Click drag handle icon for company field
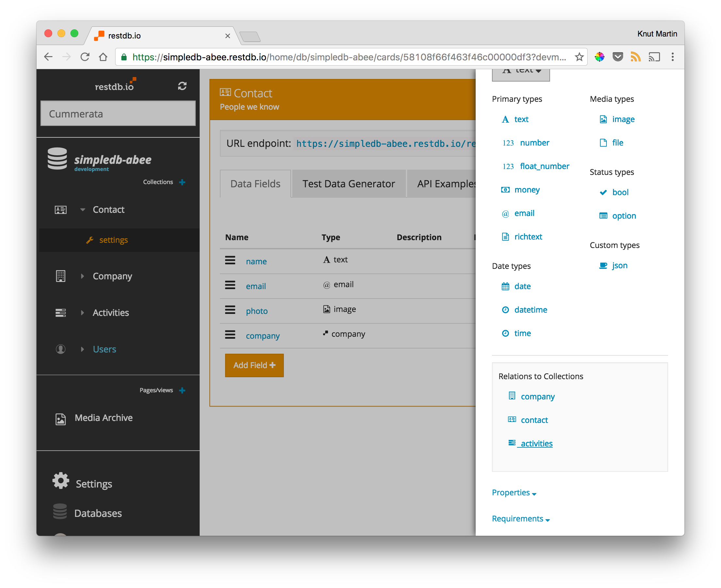 point(230,335)
